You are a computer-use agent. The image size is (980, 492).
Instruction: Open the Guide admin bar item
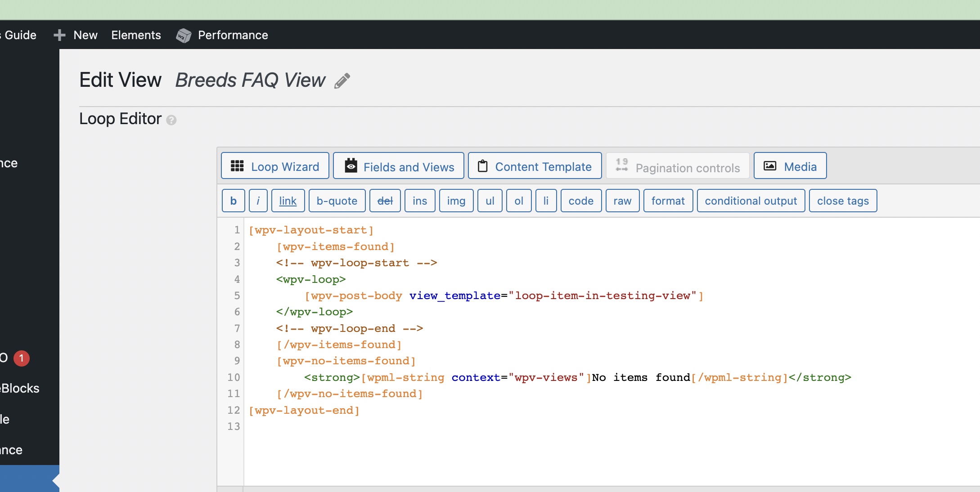click(x=20, y=35)
